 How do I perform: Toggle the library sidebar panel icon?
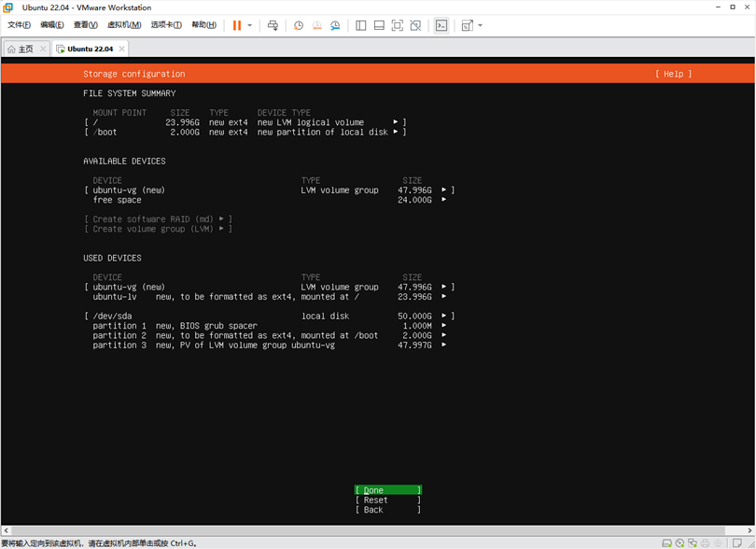pyautogui.click(x=360, y=25)
